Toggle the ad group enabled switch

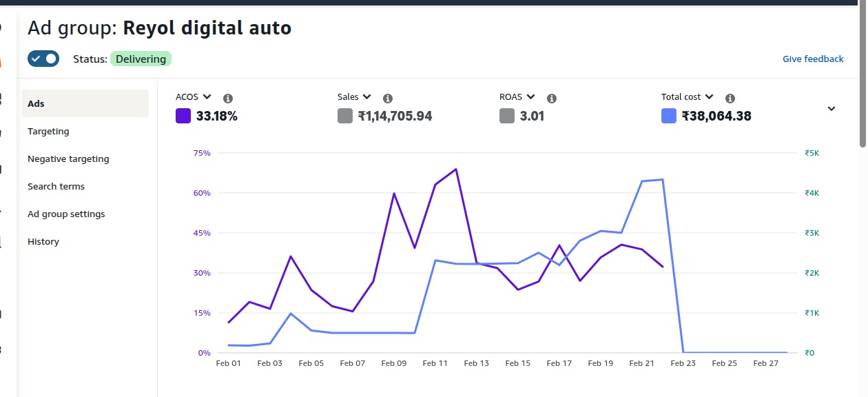coord(43,59)
